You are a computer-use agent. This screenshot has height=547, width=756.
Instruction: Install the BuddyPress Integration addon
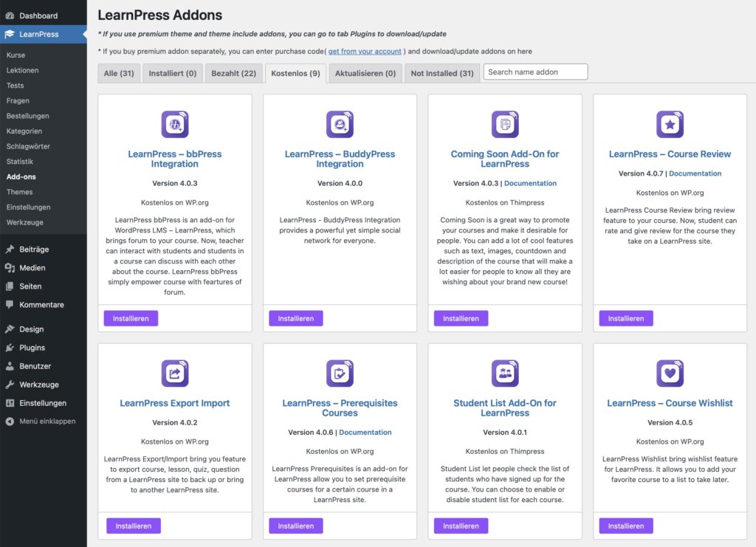click(296, 319)
